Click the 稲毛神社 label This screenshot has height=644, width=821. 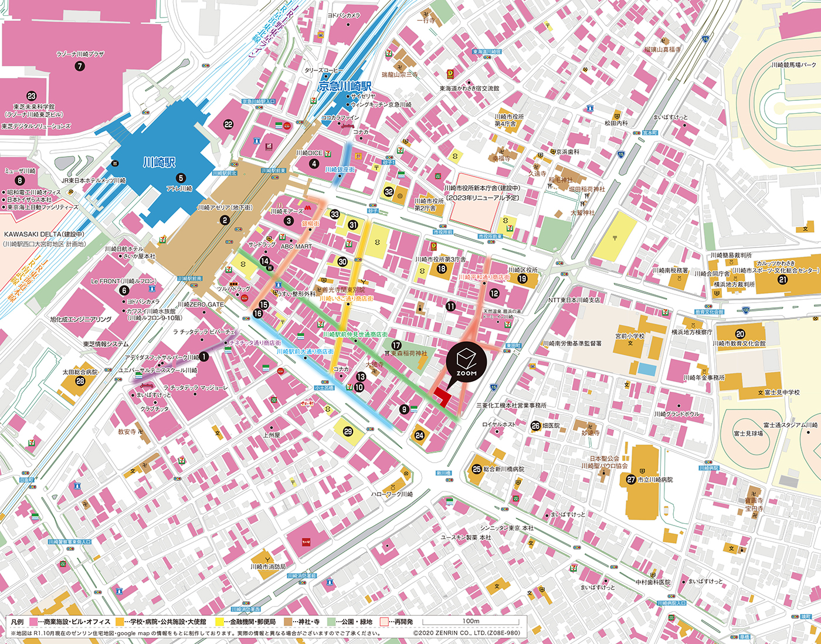pos(561,180)
